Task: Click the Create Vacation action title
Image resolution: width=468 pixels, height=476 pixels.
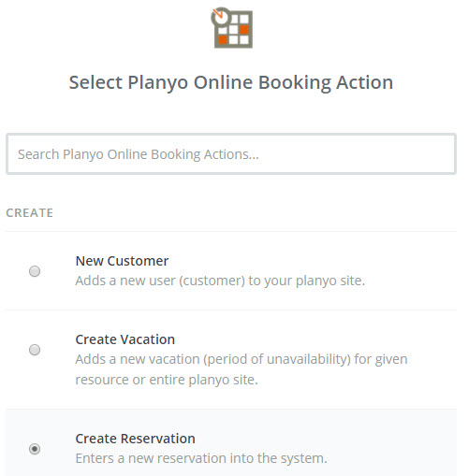Action: pos(125,339)
